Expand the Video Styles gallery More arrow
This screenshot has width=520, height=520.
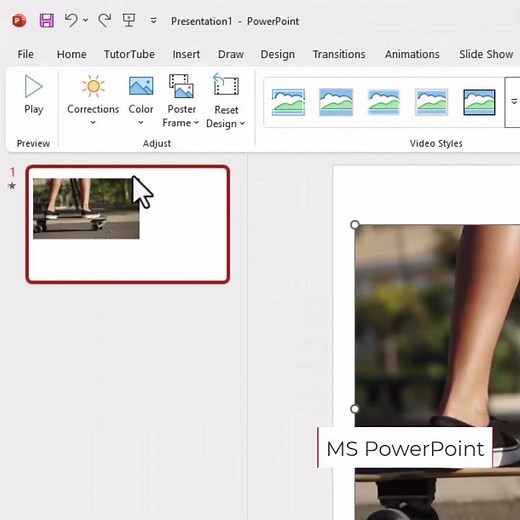pos(513,102)
